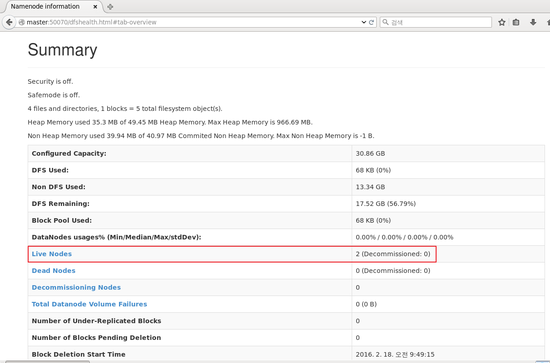Click the 0.00% usage statistics value
Screen dimensions: 550x363
tap(404, 237)
